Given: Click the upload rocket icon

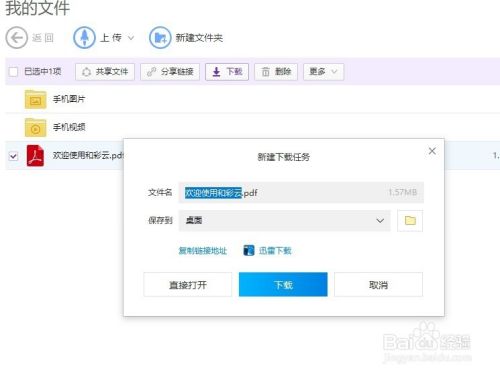Looking at the screenshot, I should 84,38.
